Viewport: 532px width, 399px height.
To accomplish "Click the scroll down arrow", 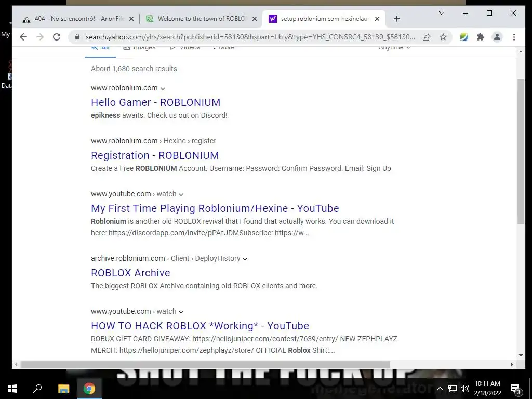I will point(521,355).
